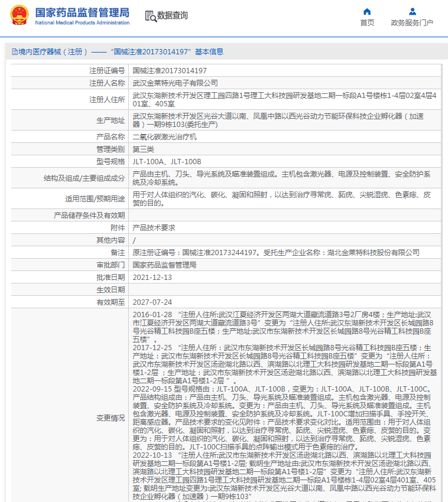The height and width of the screenshot is (502, 448).
Task: Select the 型号规格 label
Action: coord(111,162)
